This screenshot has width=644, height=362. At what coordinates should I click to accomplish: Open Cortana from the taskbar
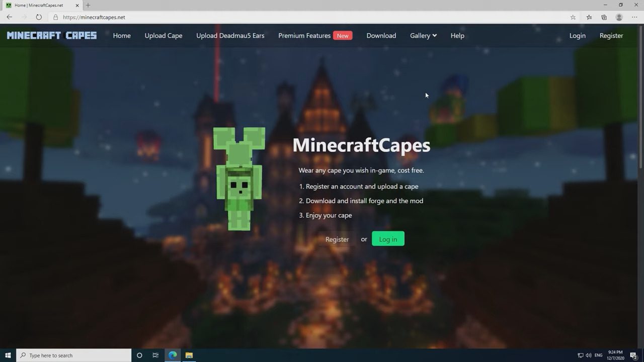tap(139, 355)
